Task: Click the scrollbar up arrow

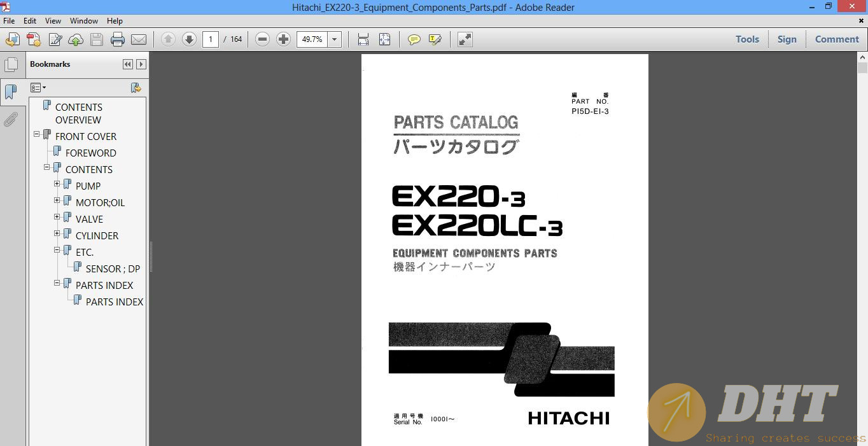Action: click(x=862, y=57)
